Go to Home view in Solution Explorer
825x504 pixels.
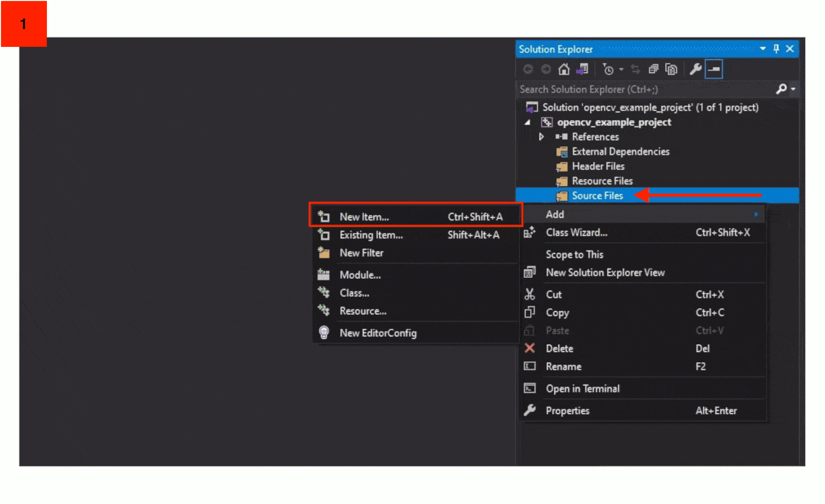[564, 69]
